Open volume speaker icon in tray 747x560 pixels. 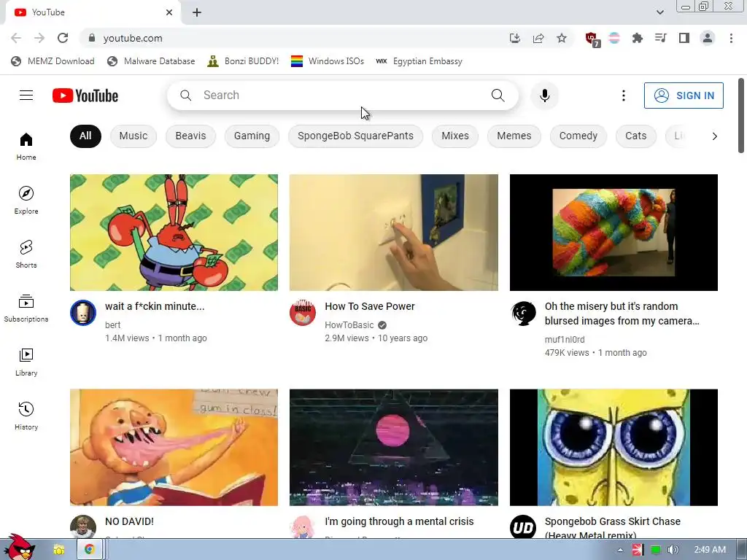(x=673, y=550)
